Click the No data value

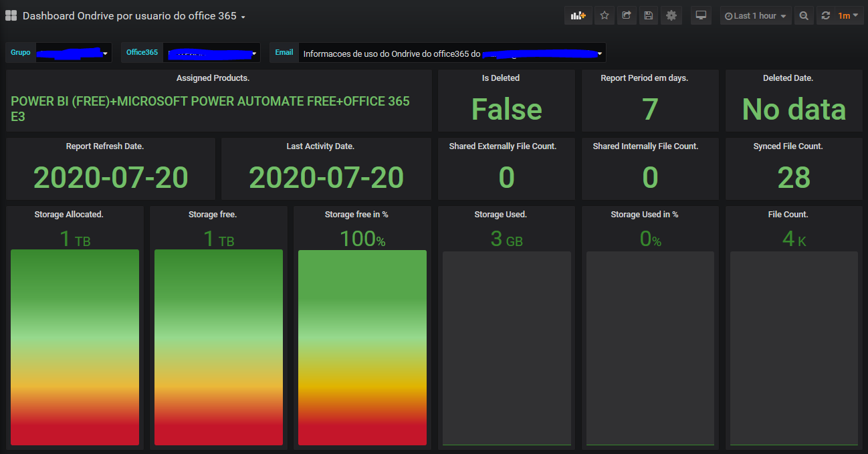coord(794,110)
